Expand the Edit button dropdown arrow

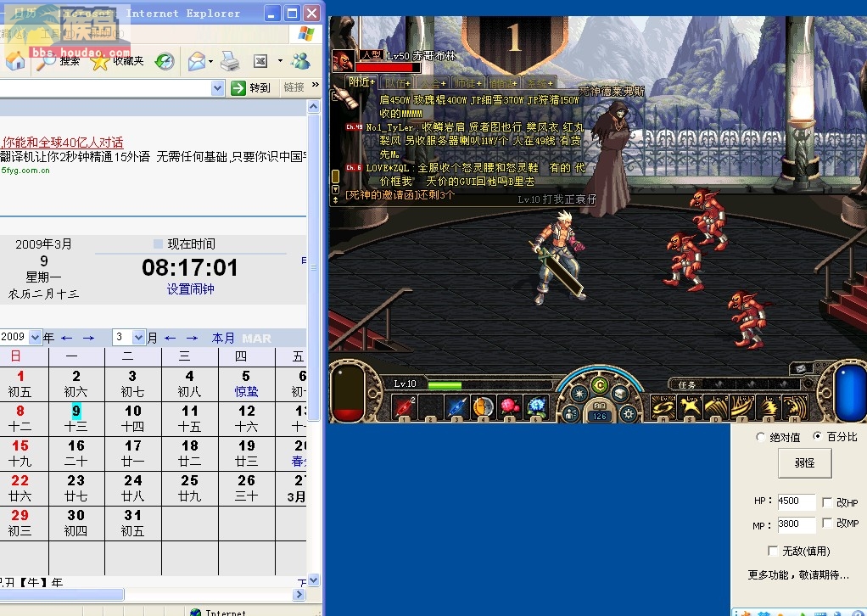(280, 61)
